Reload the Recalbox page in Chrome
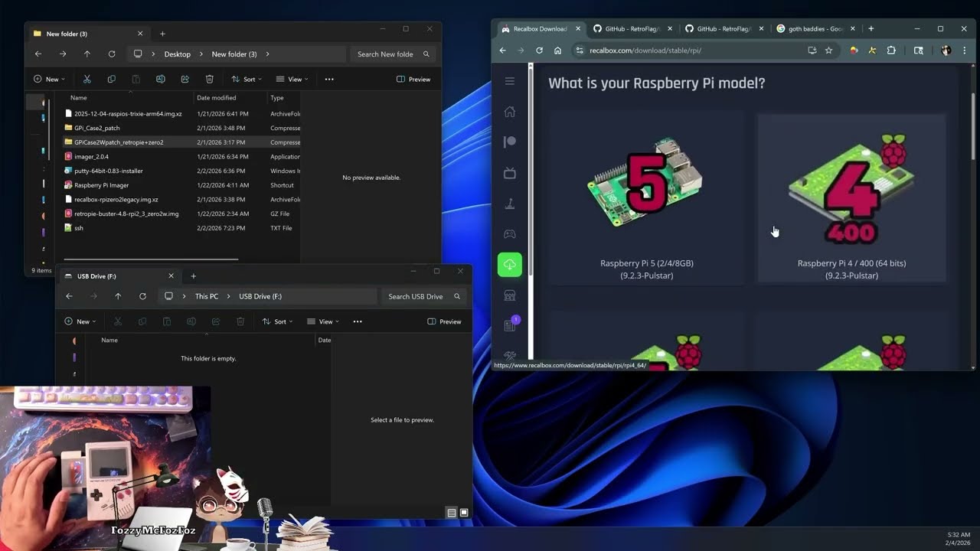980x551 pixels. (539, 51)
